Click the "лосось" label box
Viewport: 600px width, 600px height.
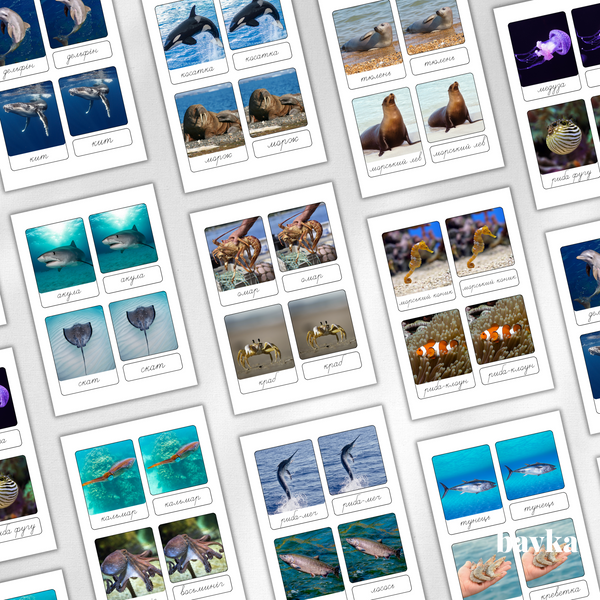(x=382, y=589)
